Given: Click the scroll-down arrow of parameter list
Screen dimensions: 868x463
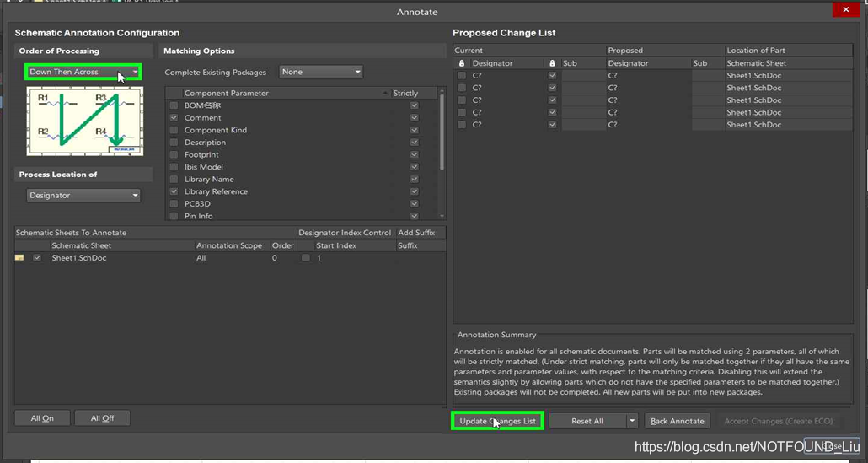Looking at the screenshot, I should coord(442,216).
